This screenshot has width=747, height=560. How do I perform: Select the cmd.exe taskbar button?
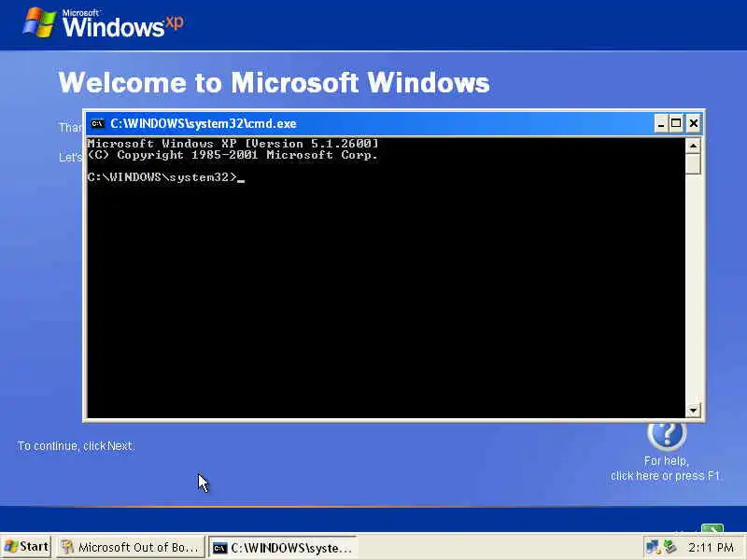284,548
